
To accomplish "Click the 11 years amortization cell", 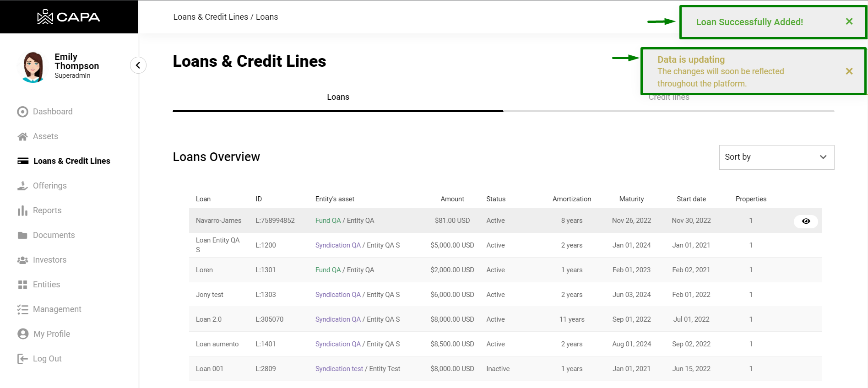I will tap(572, 319).
